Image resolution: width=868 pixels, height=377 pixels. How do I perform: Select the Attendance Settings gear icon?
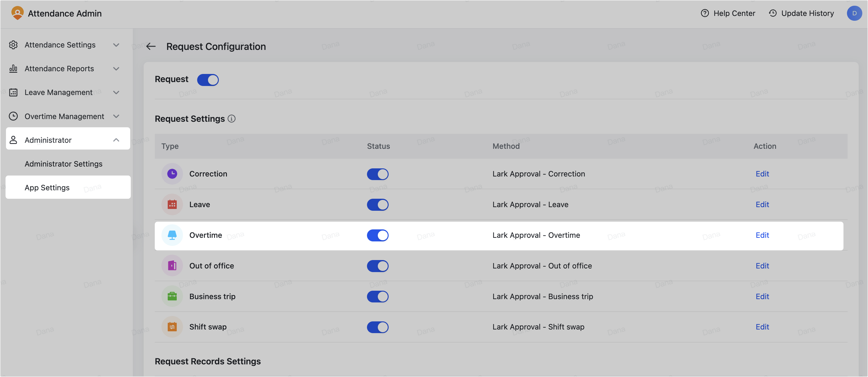tap(13, 45)
